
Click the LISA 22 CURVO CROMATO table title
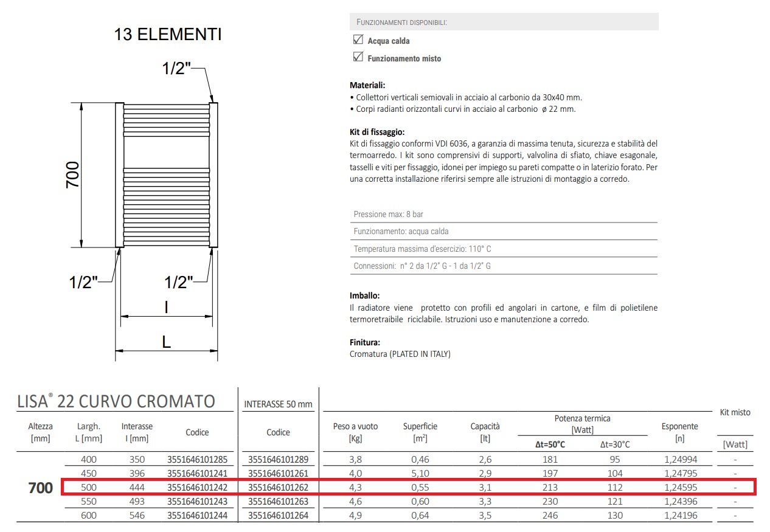pos(115,401)
